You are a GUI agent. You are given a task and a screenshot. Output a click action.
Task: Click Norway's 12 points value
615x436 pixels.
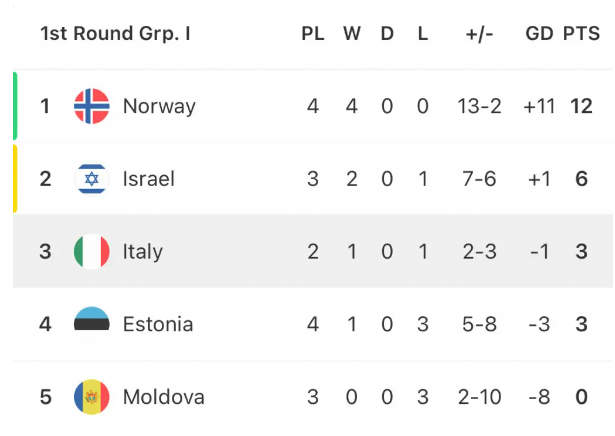coord(581,106)
